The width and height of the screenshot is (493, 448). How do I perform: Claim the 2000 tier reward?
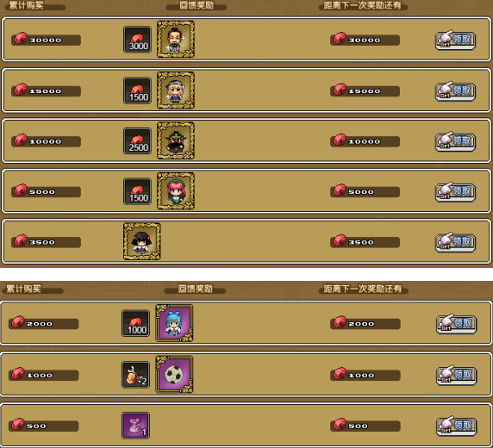457,324
